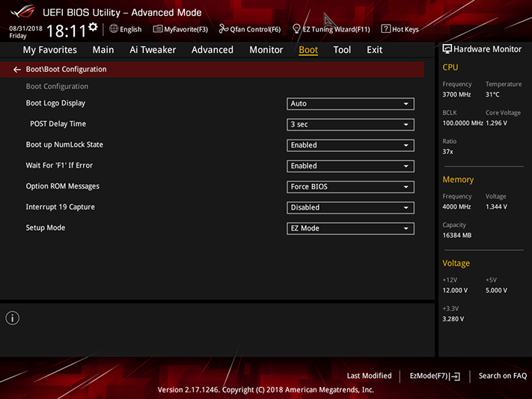The image size is (532, 399).
Task: Switch to the Ai Tweaker tab
Action: [153, 50]
